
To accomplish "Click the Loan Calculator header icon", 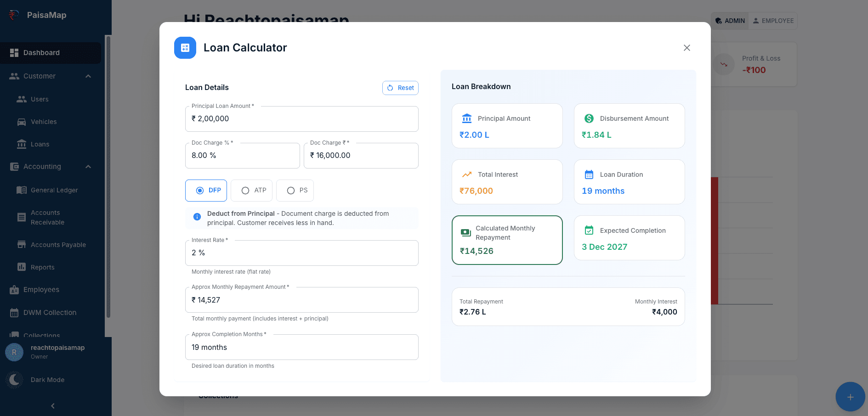I will [x=185, y=48].
